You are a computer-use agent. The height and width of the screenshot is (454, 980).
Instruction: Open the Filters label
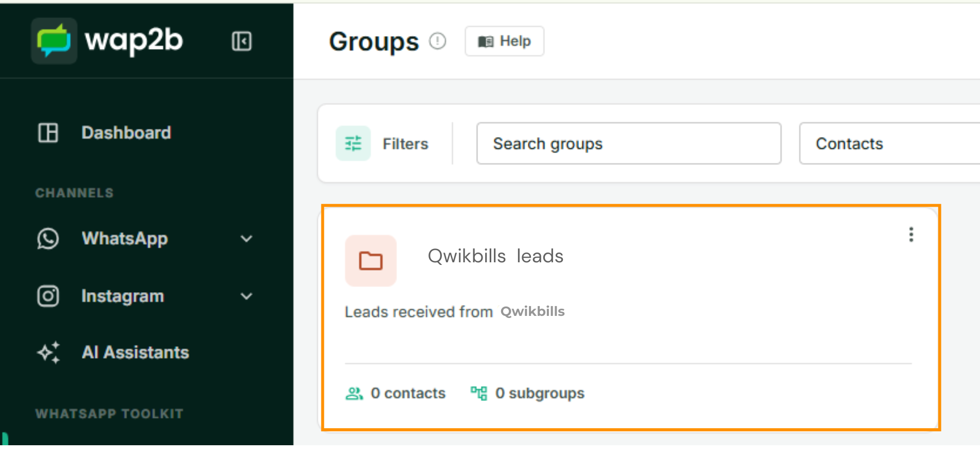(x=405, y=144)
